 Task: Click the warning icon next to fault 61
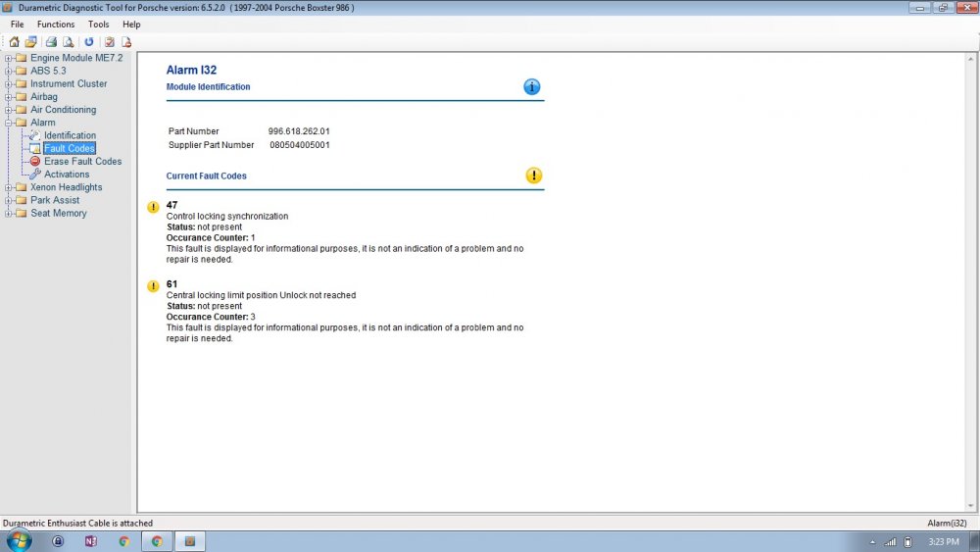(x=153, y=286)
